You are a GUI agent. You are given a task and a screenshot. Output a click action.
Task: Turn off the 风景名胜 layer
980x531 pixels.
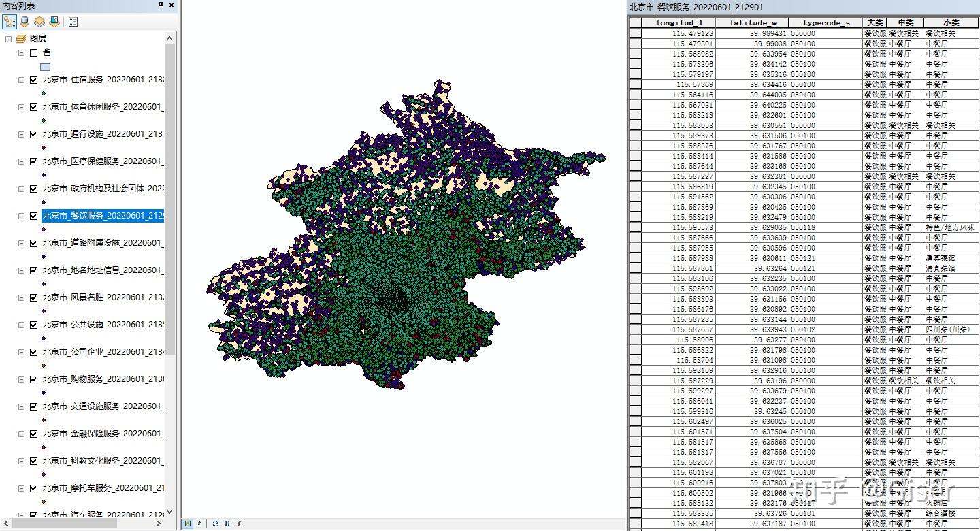click(x=33, y=297)
